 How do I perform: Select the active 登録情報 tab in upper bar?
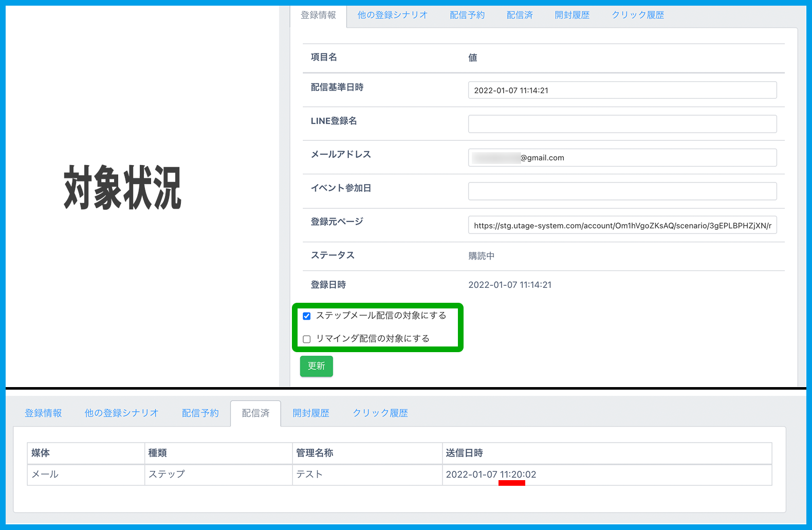point(318,15)
